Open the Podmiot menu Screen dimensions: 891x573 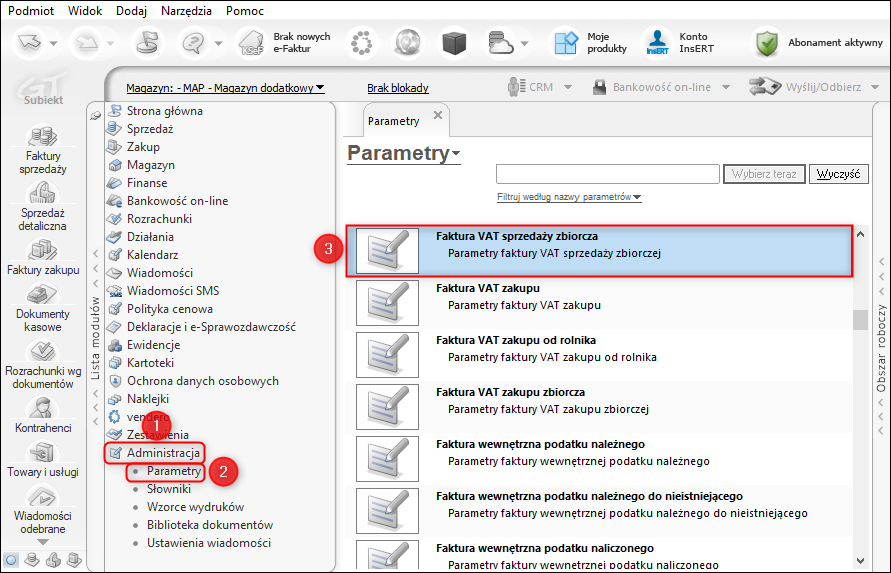pyautogui.click(x=31, y=11)
